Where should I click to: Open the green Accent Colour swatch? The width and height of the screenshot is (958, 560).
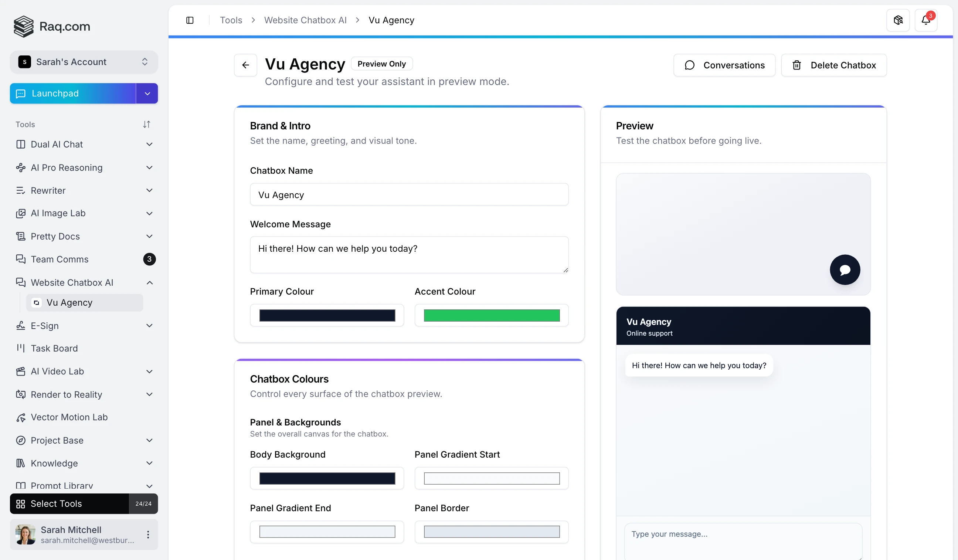point(492,315)
